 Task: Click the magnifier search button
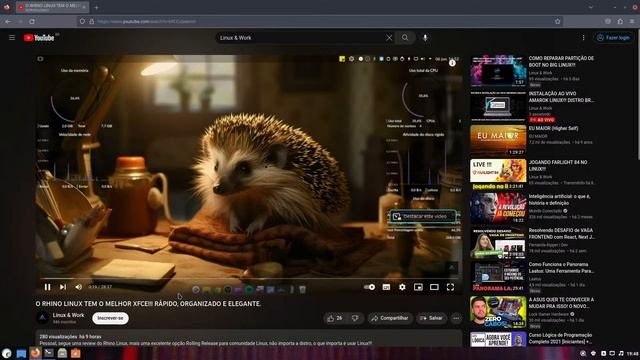[x=405, y=38]
